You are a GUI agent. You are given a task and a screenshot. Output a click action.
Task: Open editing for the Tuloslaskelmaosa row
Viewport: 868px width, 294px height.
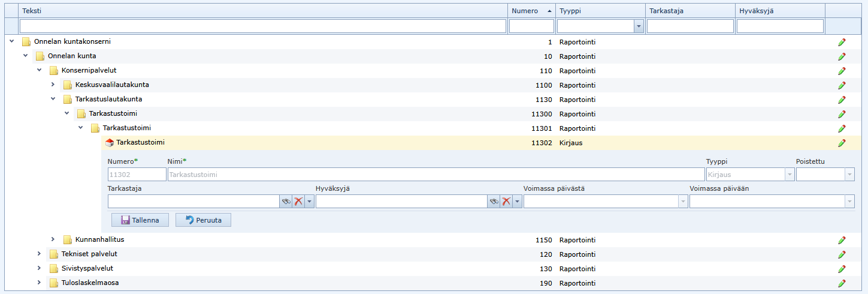[x=842, y=283]
